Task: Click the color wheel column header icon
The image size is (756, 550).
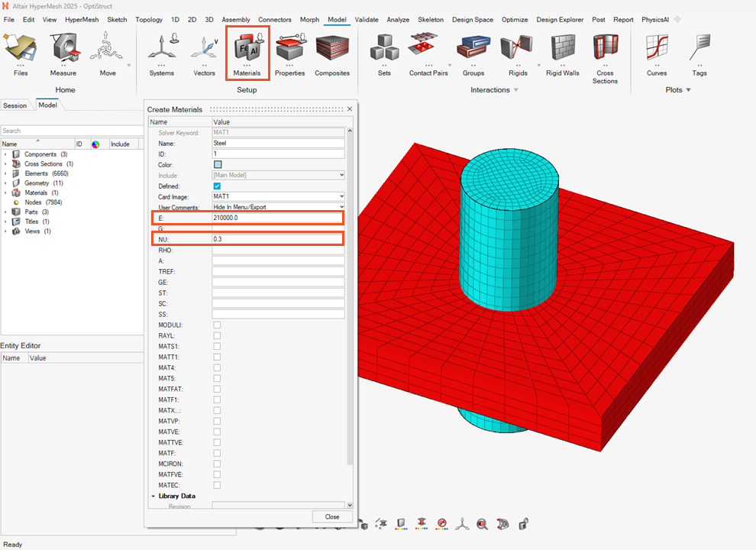Action: pos(95,144)
